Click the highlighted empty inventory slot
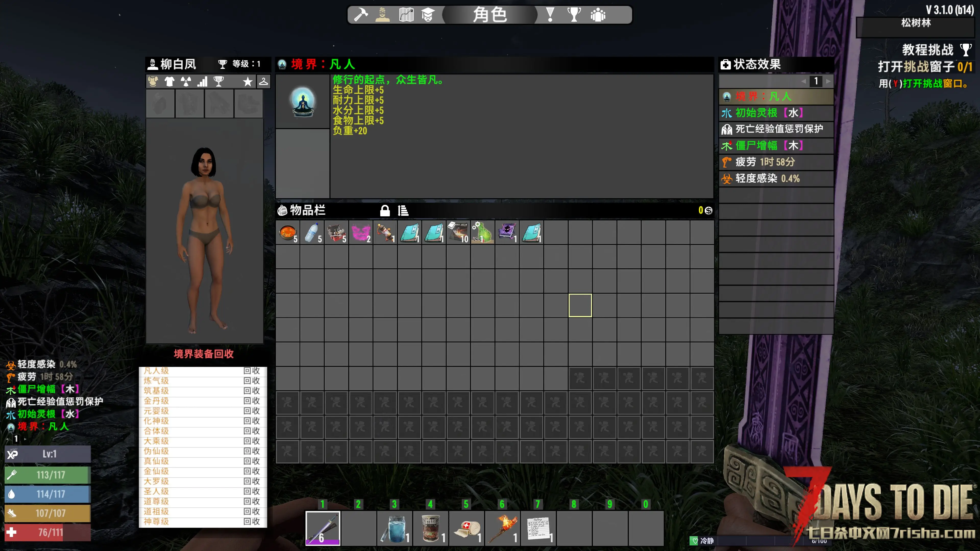980x551 pixels. pyautogui.click(x=580, y=305)
